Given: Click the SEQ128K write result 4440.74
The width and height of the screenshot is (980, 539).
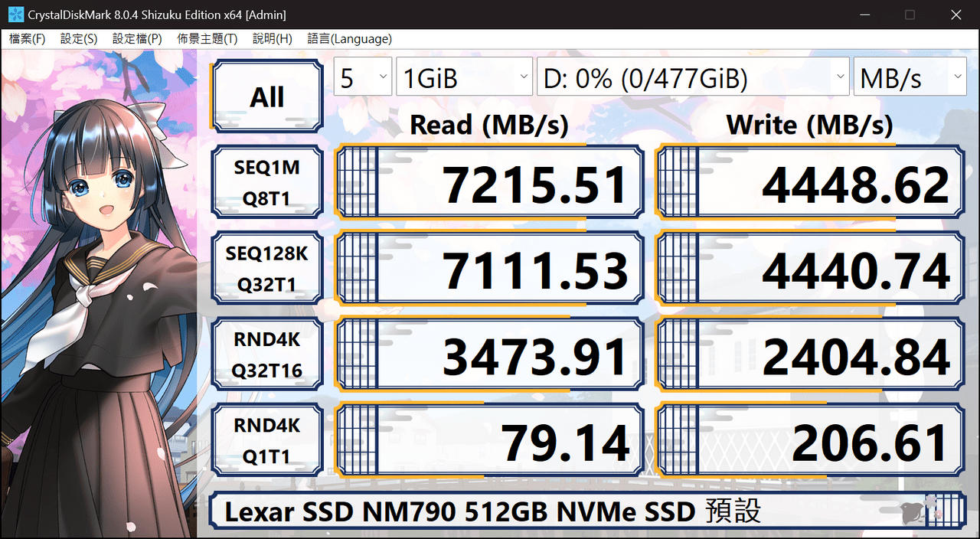Looking at the screenshot, I should [x=811, y=268].
